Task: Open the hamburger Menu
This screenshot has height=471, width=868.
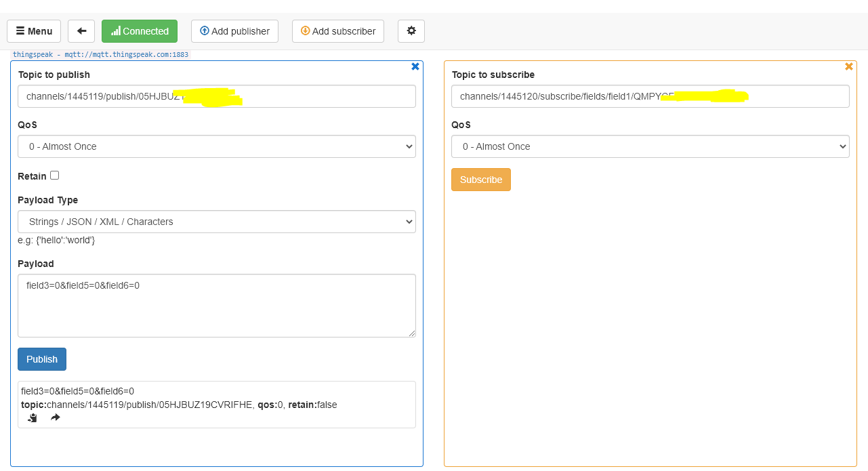Action: tap(34, 31)
